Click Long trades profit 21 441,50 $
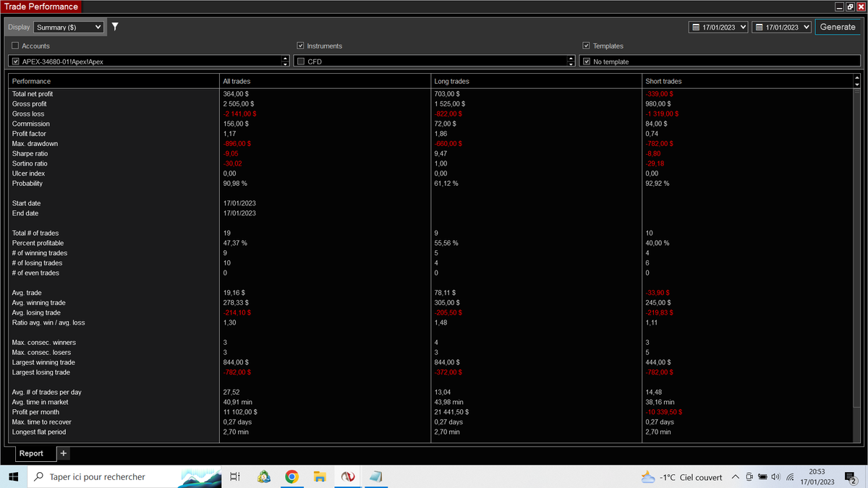This screenshot has height=488, width=868. [x=451, y=412]
